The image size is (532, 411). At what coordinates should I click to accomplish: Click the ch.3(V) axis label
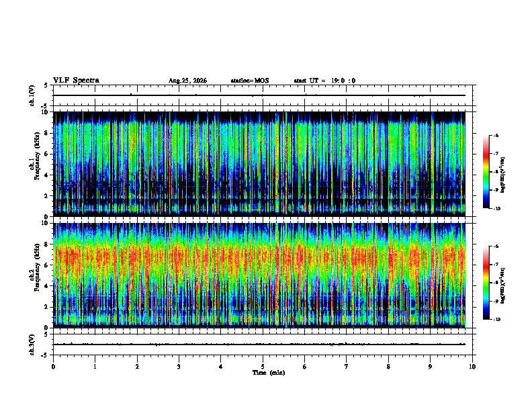(x=32, y=345)
